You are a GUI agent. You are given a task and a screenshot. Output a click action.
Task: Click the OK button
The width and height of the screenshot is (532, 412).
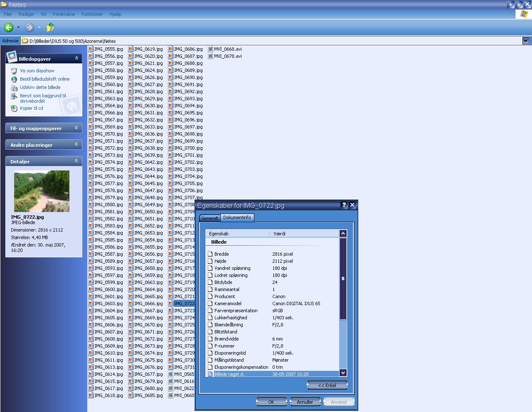(x=271, y=402)
